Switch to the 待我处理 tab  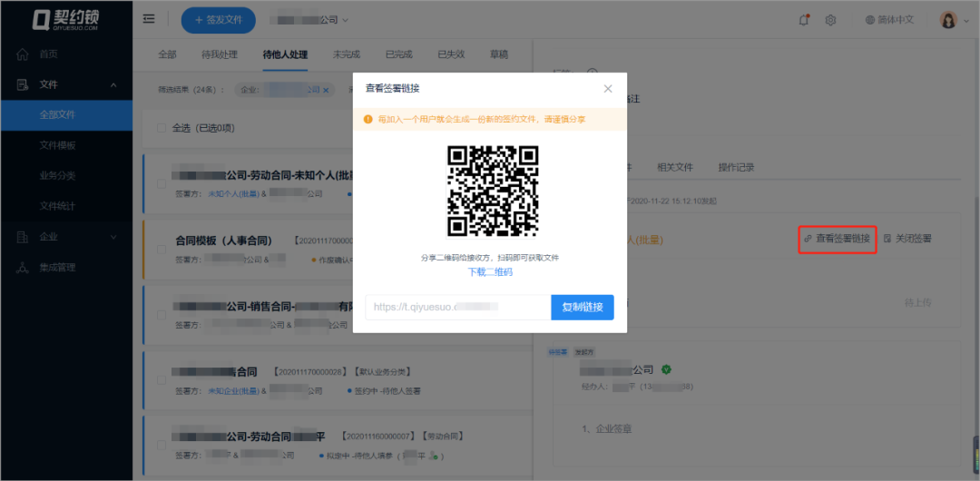[220, 54]
